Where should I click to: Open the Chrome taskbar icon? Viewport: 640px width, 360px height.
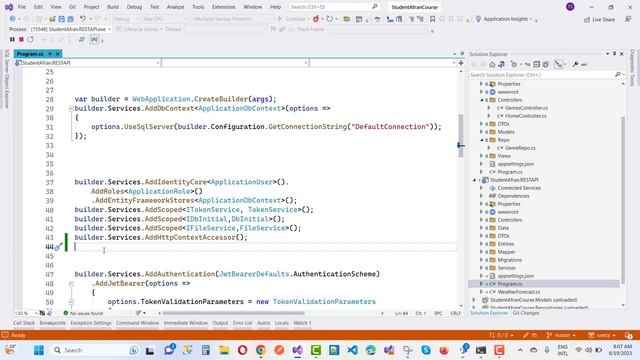point(261,350)
